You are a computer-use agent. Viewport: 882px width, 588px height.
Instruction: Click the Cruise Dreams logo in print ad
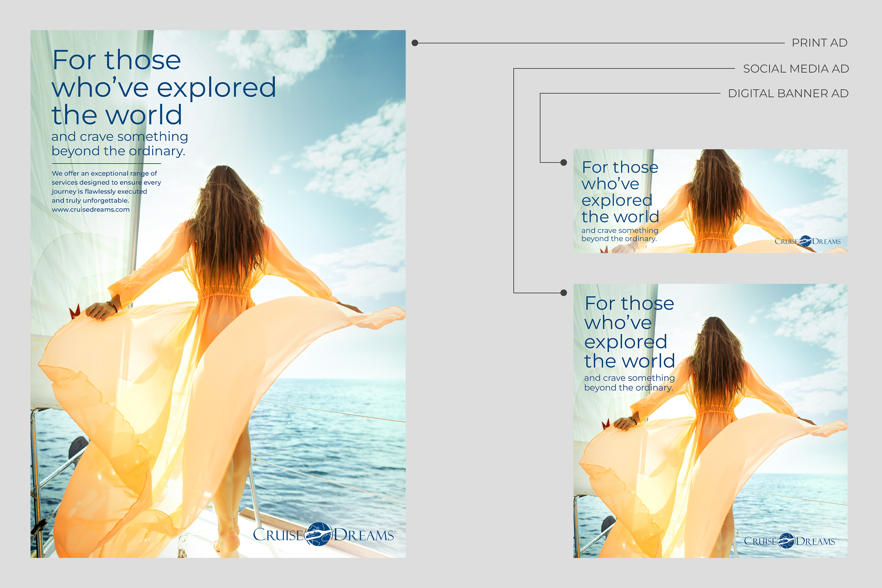tap(324, 534)
